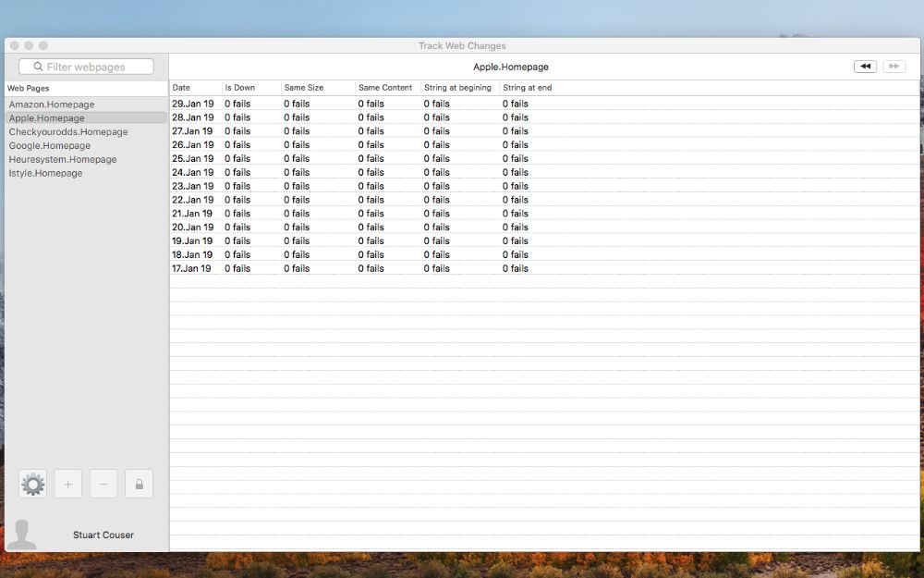Select the 27.Jan 19 date cell
The height and width of the screenshot is (578, 924).
click(192, 131)
